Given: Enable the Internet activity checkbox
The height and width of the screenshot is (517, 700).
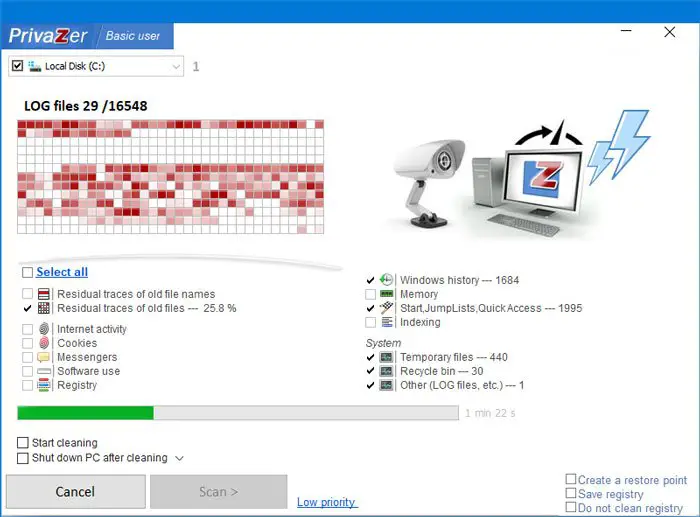Looking at the screenshot, I should tap(27, 329).
